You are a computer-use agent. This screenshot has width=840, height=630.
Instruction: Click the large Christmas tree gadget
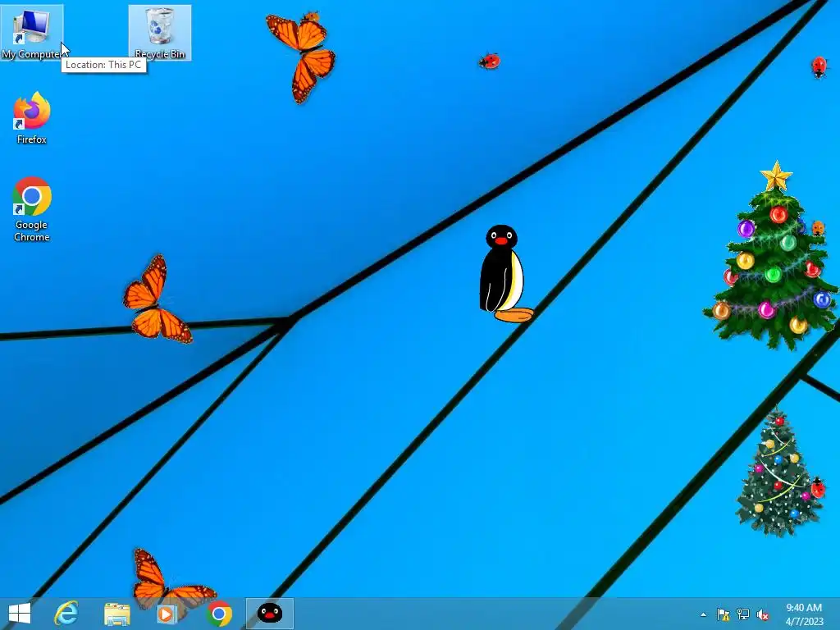(x=771, y=256)
